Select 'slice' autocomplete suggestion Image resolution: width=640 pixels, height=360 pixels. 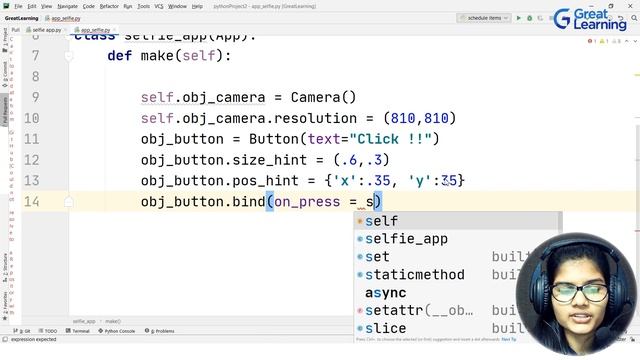[458, 328]
